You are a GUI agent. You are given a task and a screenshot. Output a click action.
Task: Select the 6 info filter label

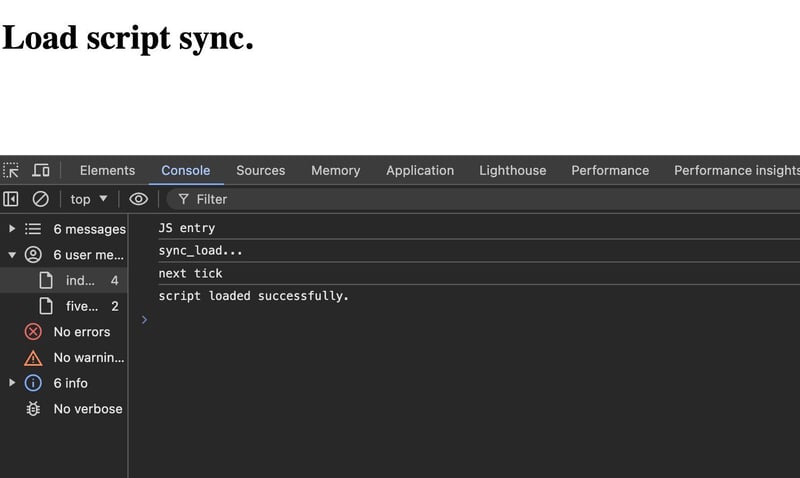click(x=70, y=383)
